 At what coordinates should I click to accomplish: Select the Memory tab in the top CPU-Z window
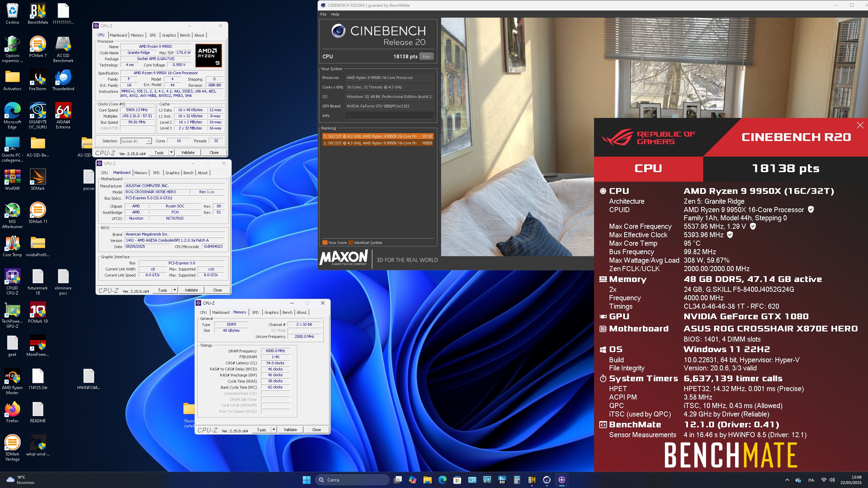click(137, 35)
